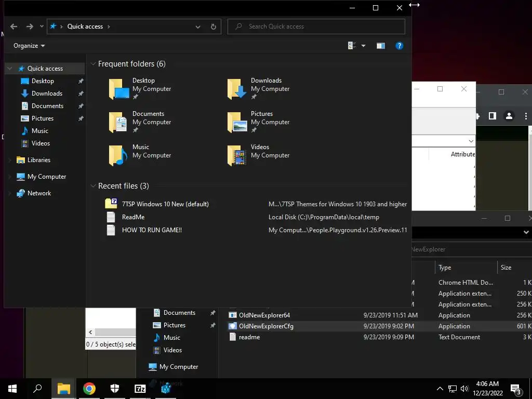
Task: Select My Computer in front navigation pane
Action: 46,177
